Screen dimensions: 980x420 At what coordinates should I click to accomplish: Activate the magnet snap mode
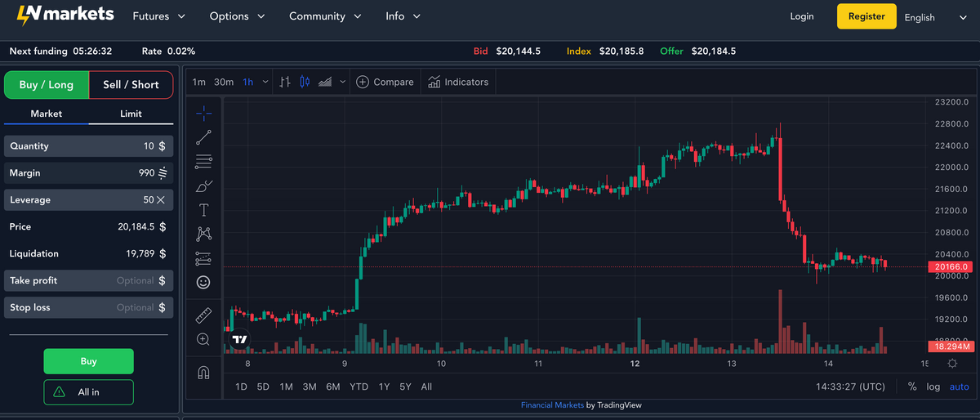tap(203, 373)
